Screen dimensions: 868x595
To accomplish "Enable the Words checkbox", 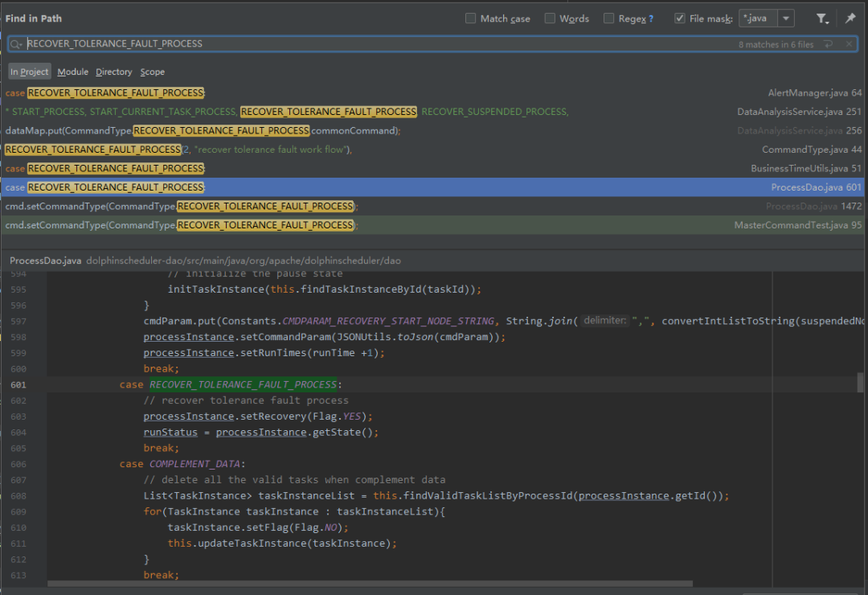I will 550,18.
